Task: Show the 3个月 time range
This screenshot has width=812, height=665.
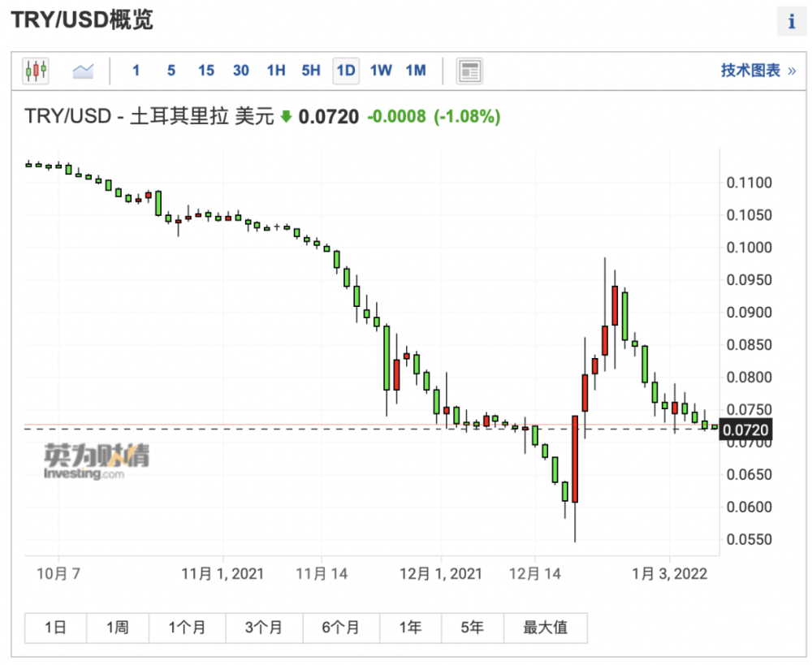Action: pyautogui.click(x=264, y=628)
